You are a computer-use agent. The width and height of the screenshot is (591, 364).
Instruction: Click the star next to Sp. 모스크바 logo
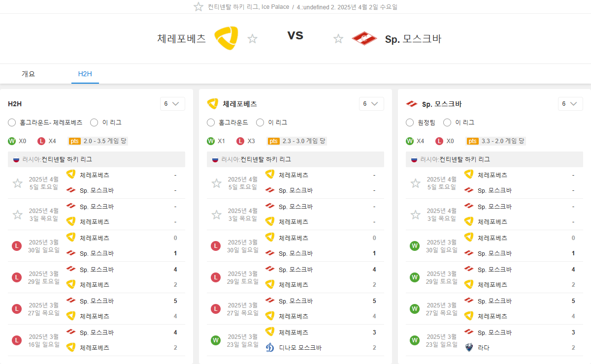click(338, 39)
